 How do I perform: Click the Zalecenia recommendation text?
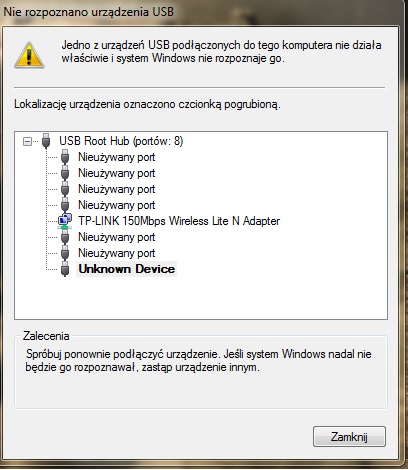tap(199, 361)
